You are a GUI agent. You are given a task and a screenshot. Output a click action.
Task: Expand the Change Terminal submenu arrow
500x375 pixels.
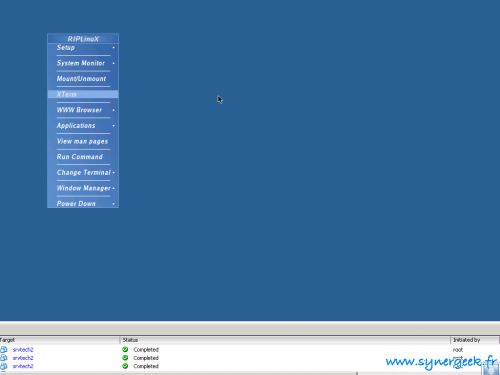coord(114,173)
